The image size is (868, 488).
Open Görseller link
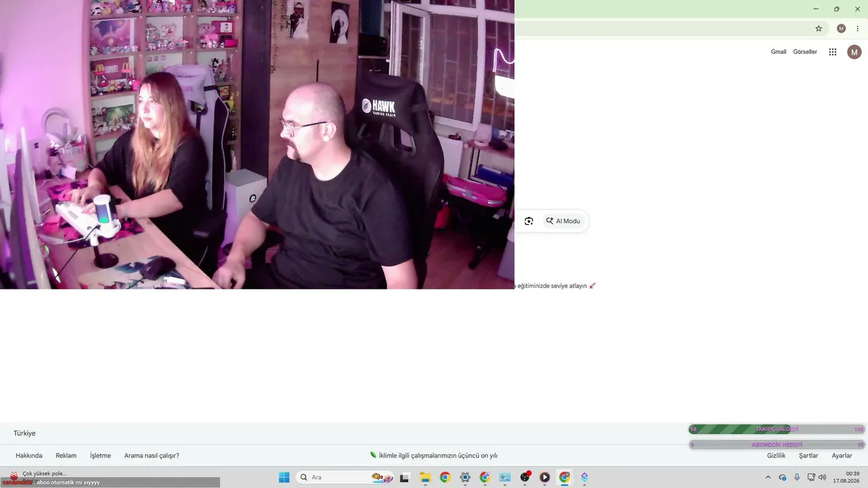805,52
